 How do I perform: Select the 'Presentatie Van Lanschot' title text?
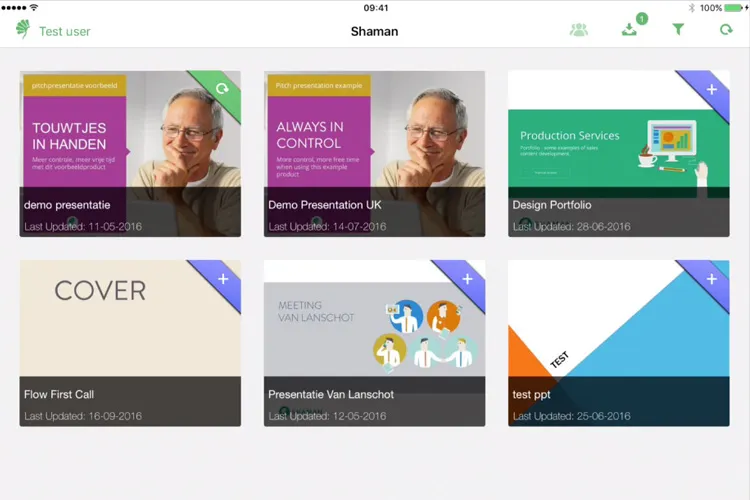(x=331, y=394)
